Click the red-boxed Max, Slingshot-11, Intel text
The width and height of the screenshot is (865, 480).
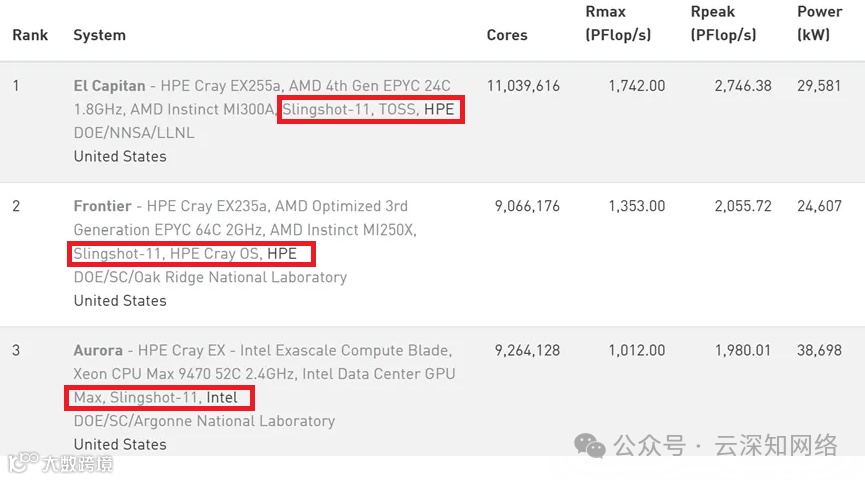[158, 398]
